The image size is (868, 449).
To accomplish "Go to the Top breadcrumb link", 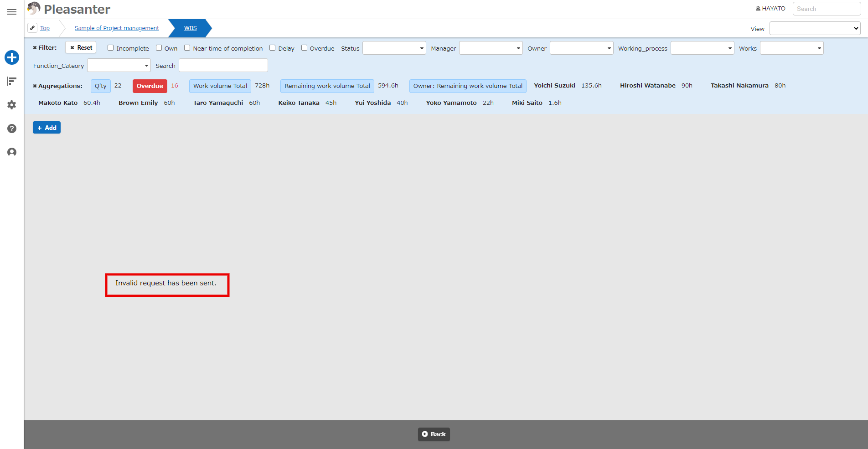I will [45, 28].
